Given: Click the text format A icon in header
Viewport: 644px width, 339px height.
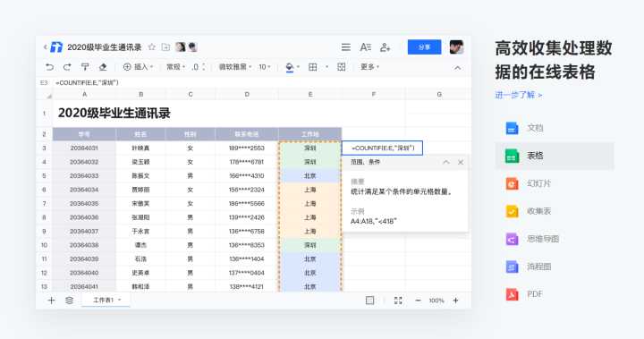Looking at the screenshot, I should [x=365, y=47].
